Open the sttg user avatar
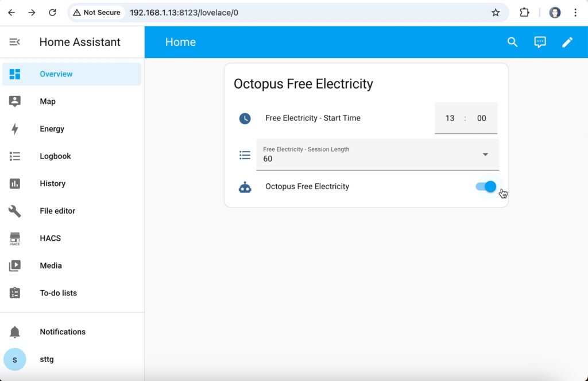 click(14, 359)
